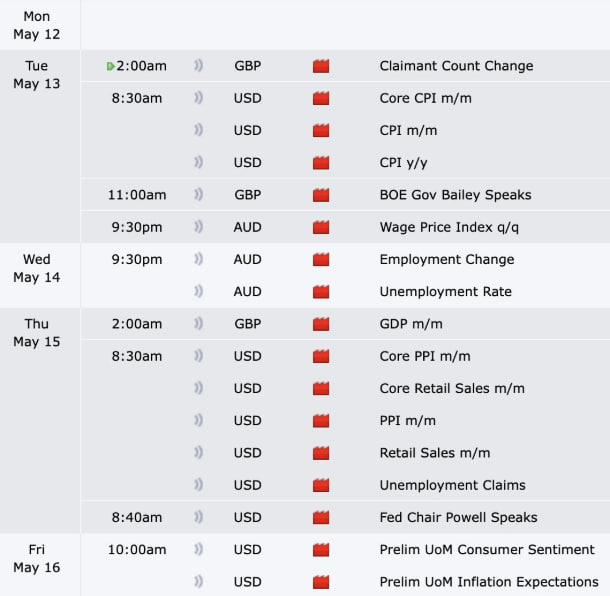Click the AUD currency label for Wage Price Index
This screenshot has width=610, height=596.
[248, 227]
